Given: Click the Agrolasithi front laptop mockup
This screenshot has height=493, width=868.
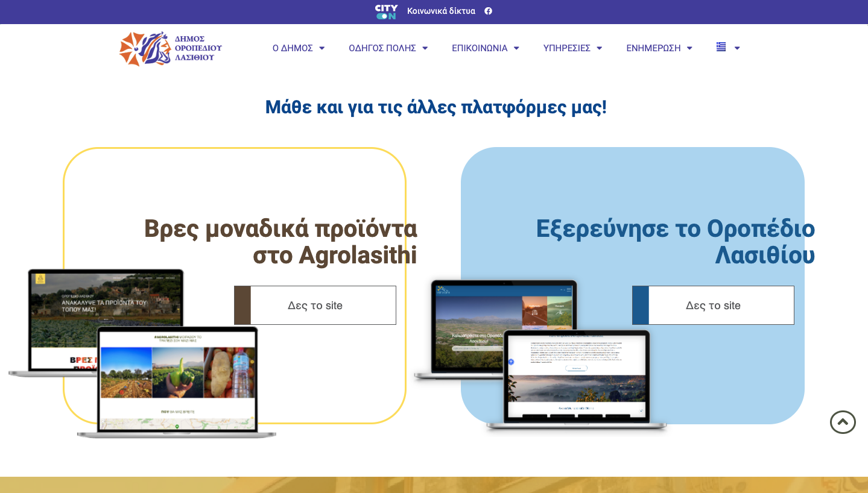Looking at the screenshot, I should [x=177, y=382].
